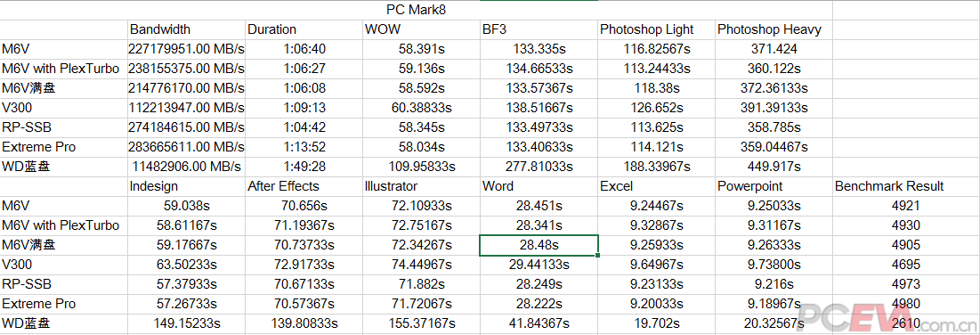The width and height of the screenshot is (980, 335).
Task: Click the Illustrator header cell
Action: click(x=421, y=186)
